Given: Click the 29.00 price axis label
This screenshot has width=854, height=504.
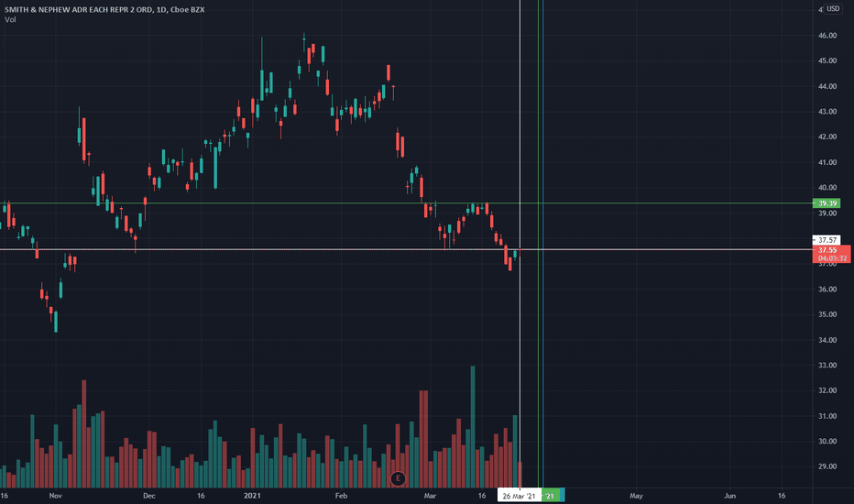Looking at the screenshot, I should (827, 466).
